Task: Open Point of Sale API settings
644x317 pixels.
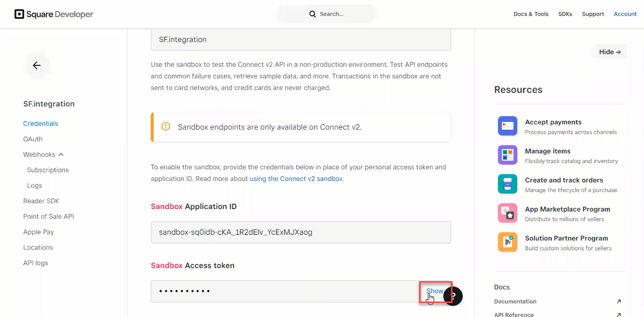Action: 48,216
